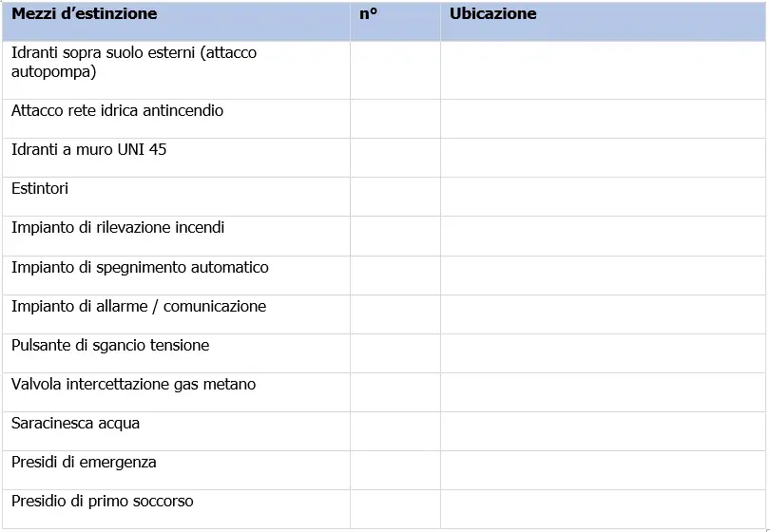The height and width of the screenshot is (532, 770).
Task: Click 'Impianto di rilevazione incendi' text
Action: pos(118,228)
